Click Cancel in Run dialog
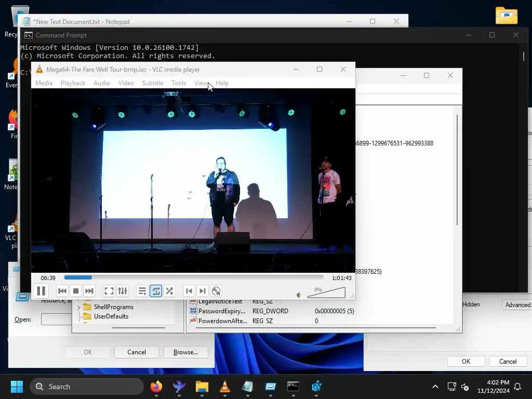The image size is (532, 399). pos(137,352)
